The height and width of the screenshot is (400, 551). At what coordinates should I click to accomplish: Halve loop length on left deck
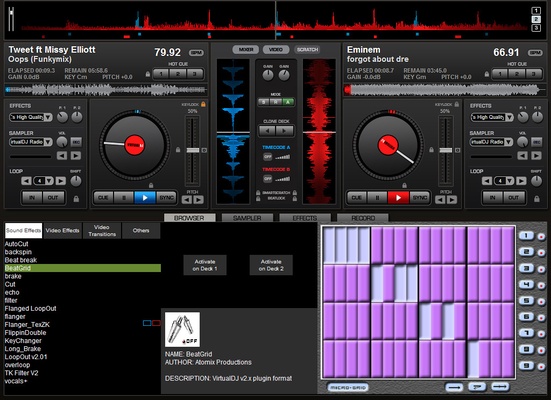tap(26, 181)
